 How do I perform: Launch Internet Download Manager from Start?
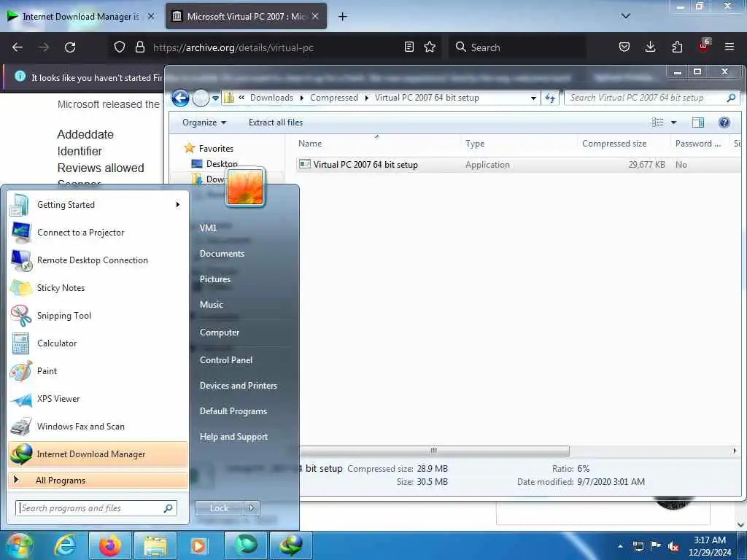pos(98,454)
